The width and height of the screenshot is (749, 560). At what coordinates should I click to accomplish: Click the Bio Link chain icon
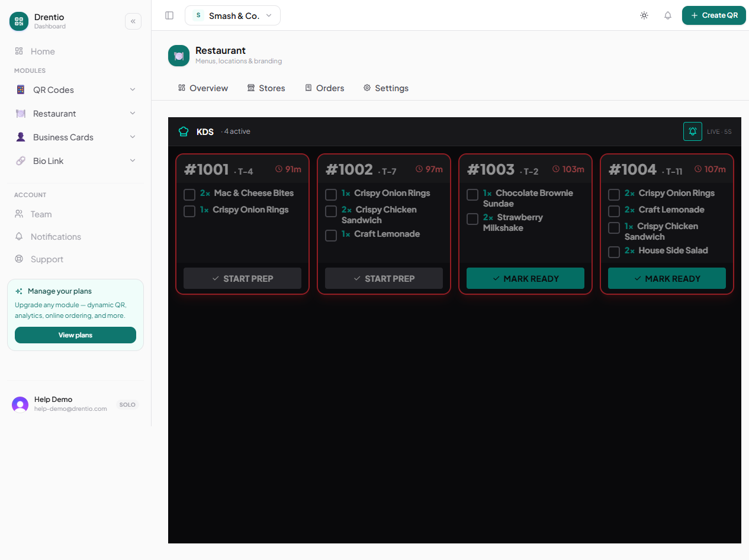[x=21, y=161]
